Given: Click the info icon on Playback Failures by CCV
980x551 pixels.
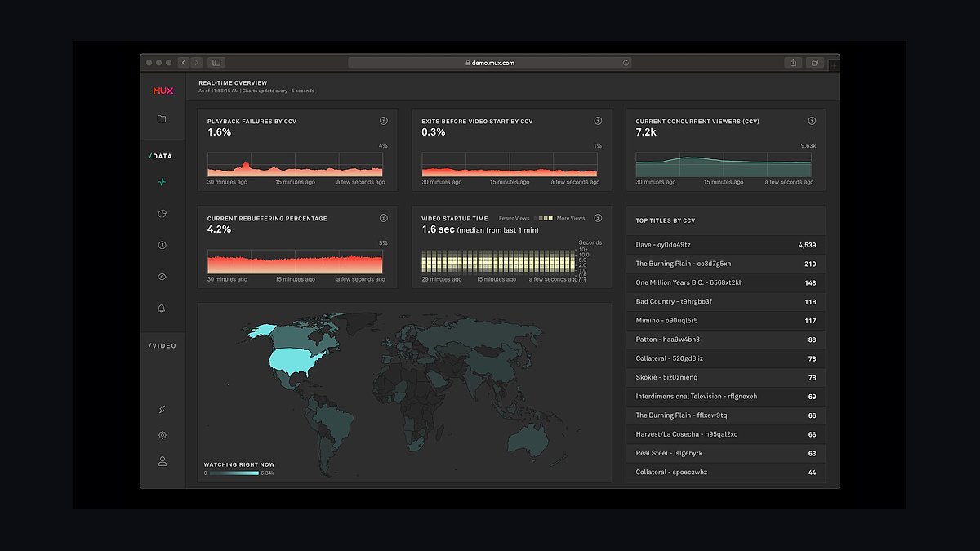Looking at the screenshot, I should click(384, 121).
